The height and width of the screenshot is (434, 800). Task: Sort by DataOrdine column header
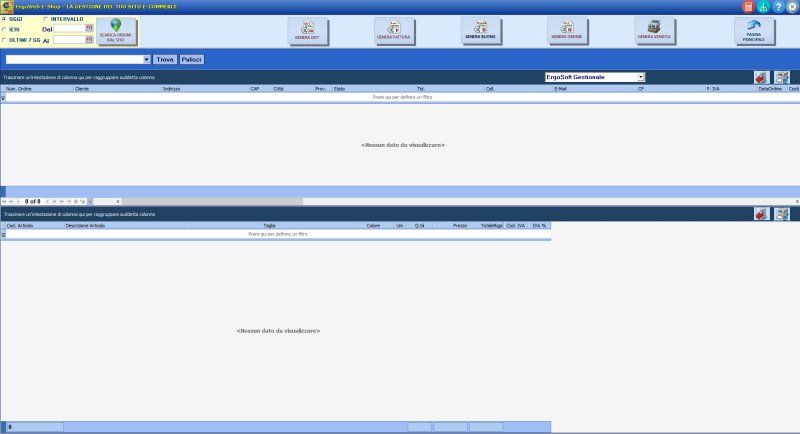pos(772,89)
